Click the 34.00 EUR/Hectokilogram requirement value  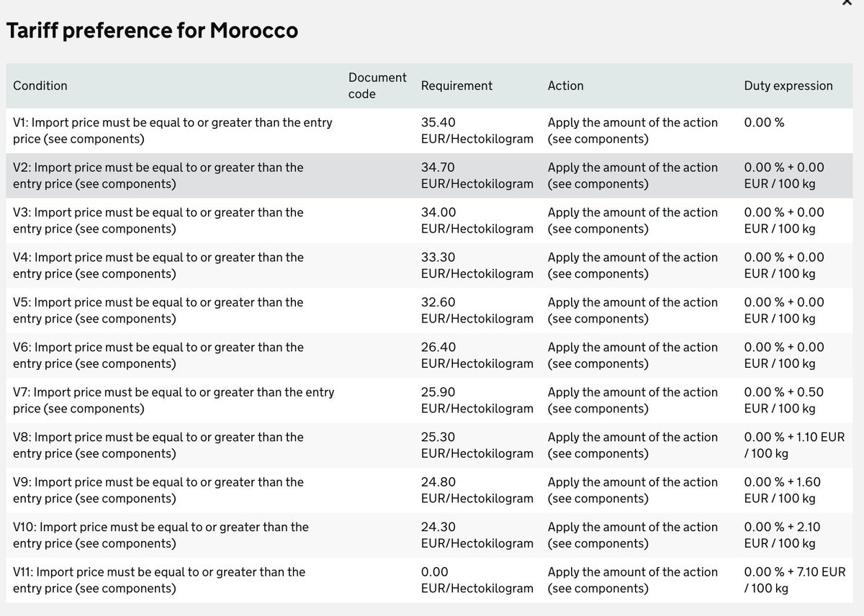[x=477, y=220]
